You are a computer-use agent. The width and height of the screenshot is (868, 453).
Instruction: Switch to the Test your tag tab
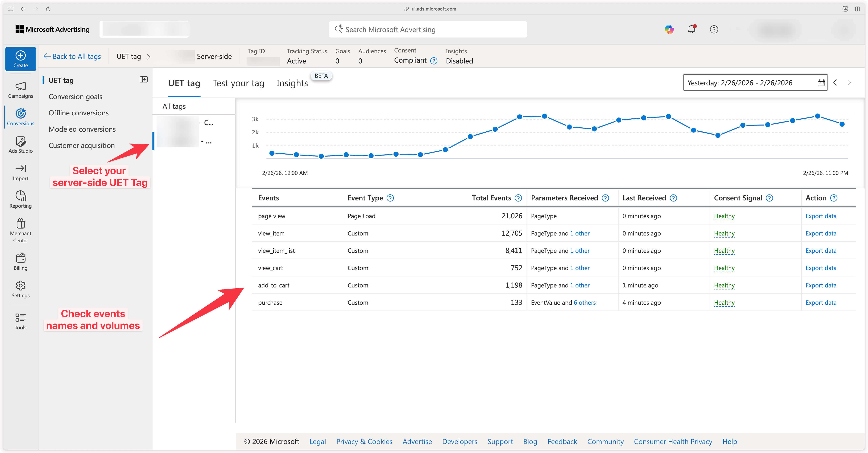[x=238, y=83]
